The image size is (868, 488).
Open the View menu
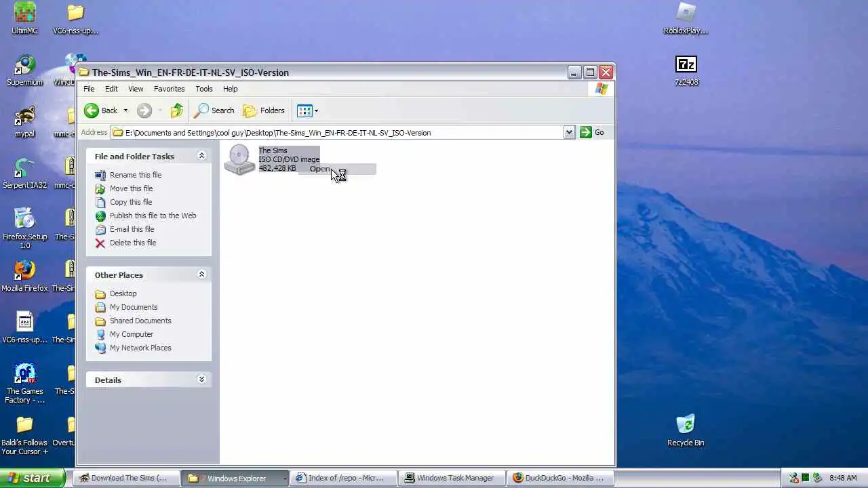136,89
